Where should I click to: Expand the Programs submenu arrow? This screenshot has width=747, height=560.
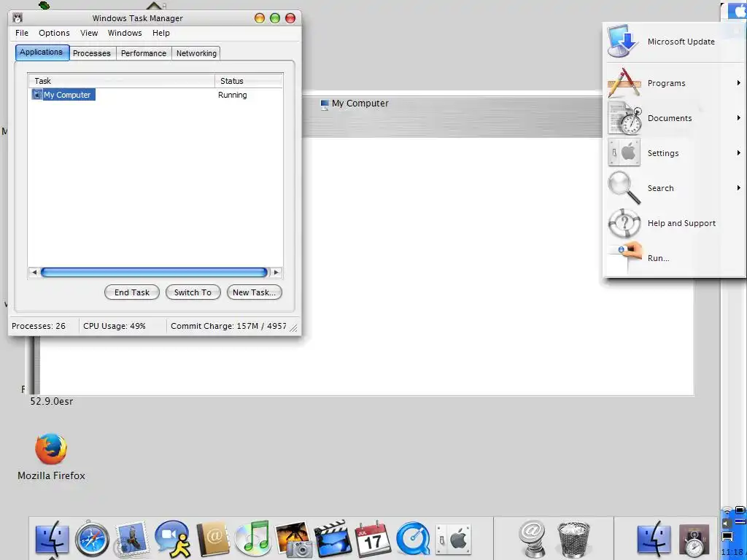[x=738, y=83]
